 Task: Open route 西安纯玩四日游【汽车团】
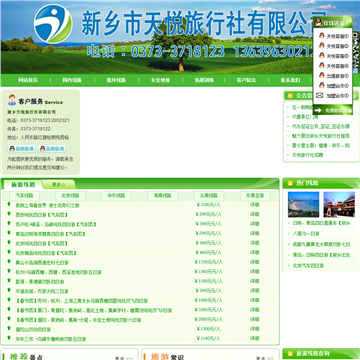[42, 215]
